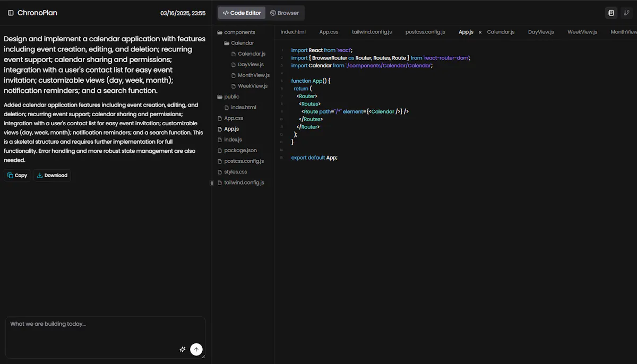This screenshot has height=364, width=637.
Task: Click the Calendar.js file icon in tree
Action: [234, 54]
